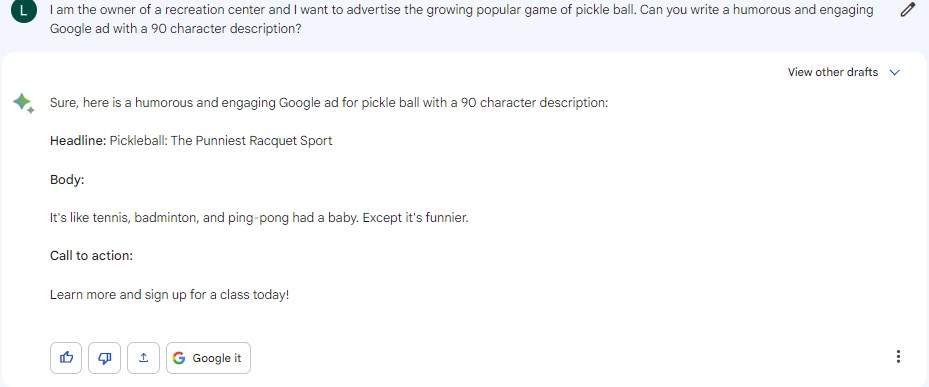Click the 'It's like tennis, badminton' sentence

click(259, 218)
